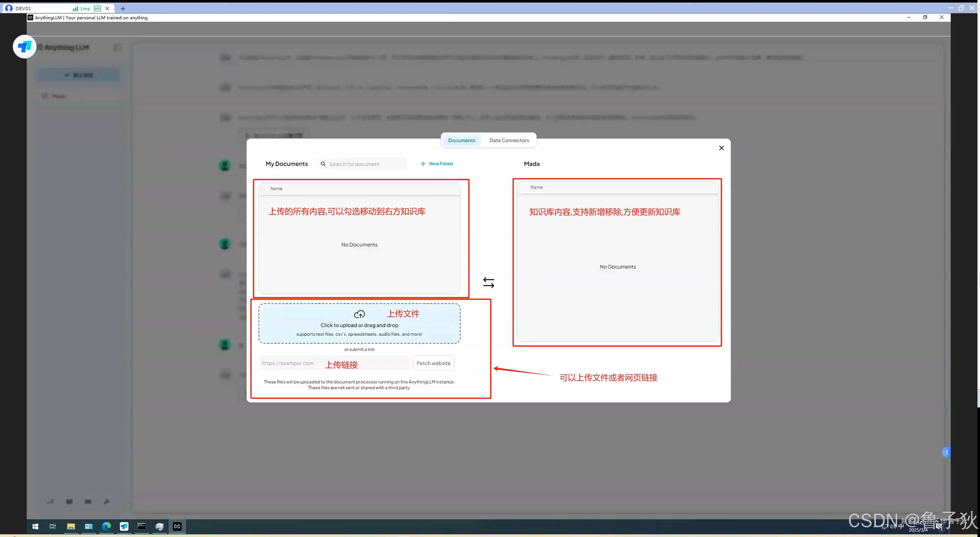The image size is (980, 537).
Task: Open the Windows Start menu
Action: pyautogui.click(x=35, y=526)
